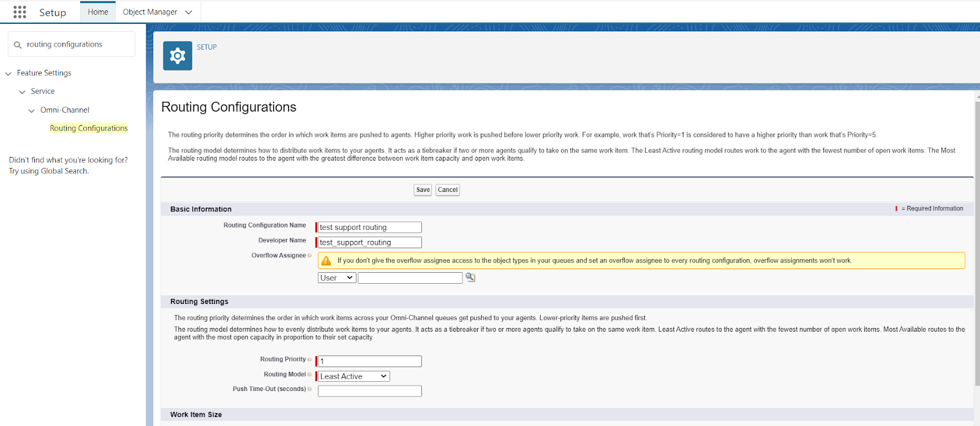The height and width of the screenshot is (426, 980).
Task: Click the overflow warning triangle icon
Action: click(326, 261)
